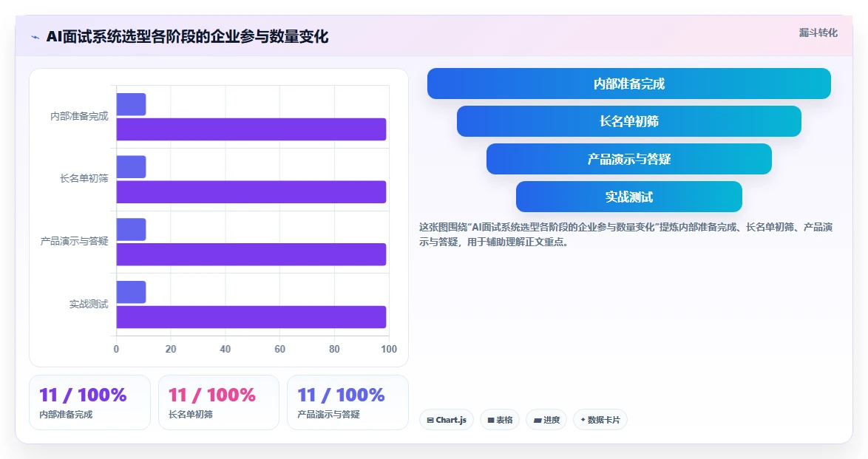
Task: Select the 长名单初筛 funnel stage bar
Action: click(x=629, y=121)
